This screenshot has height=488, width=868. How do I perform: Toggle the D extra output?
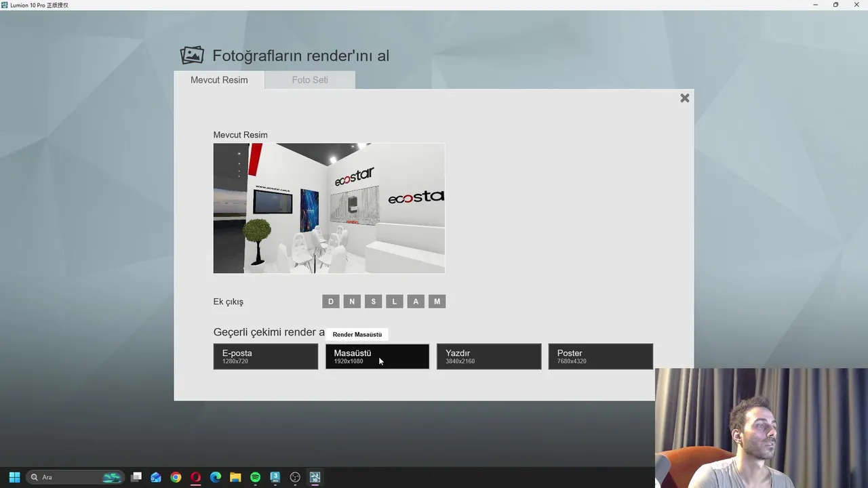331,302
